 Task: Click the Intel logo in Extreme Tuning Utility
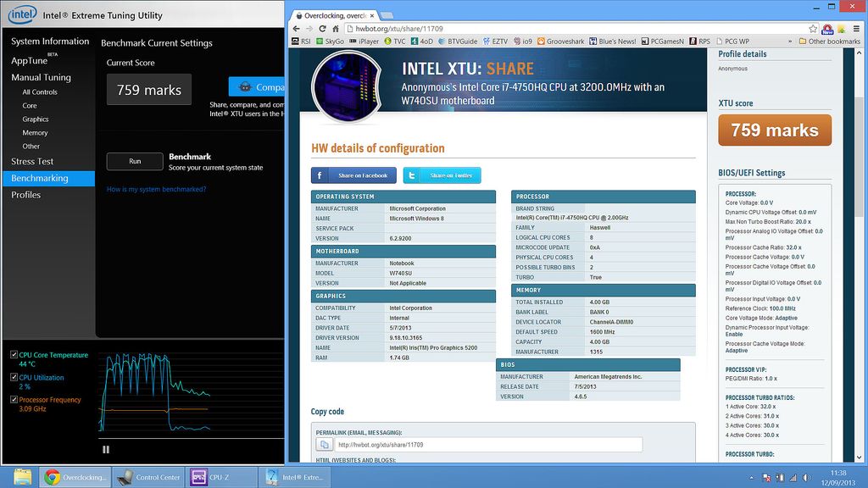click(21, 14)
